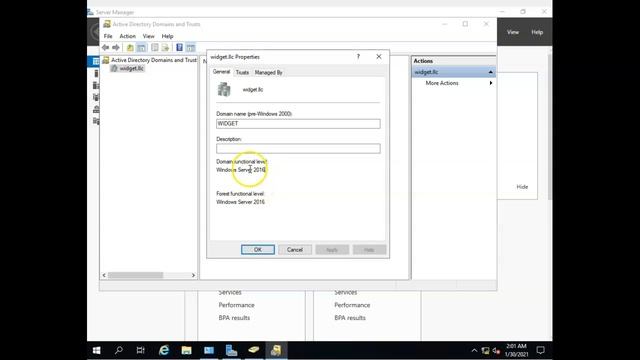Toggle the Show/Hide Action Pane icon
Image resolution: width=640 pixels, height=360 pixels.
pos(191,48)
